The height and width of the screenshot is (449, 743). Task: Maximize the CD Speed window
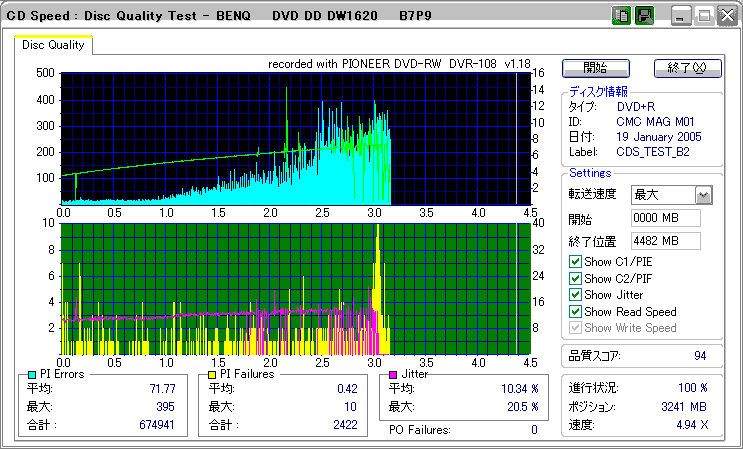(x=704, y=16)
